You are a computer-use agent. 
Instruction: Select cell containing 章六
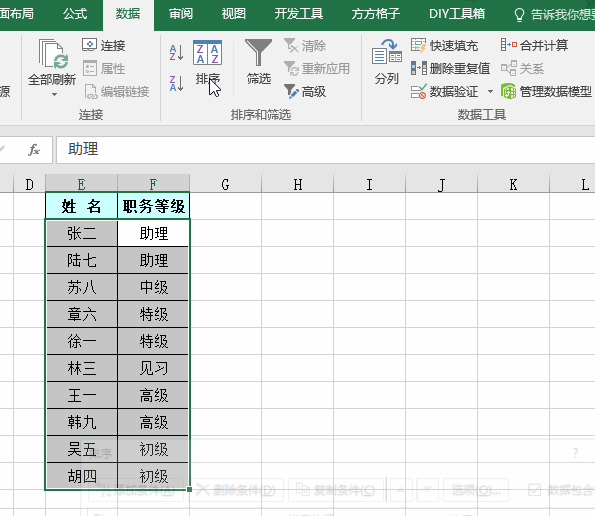tap(81, 314)
